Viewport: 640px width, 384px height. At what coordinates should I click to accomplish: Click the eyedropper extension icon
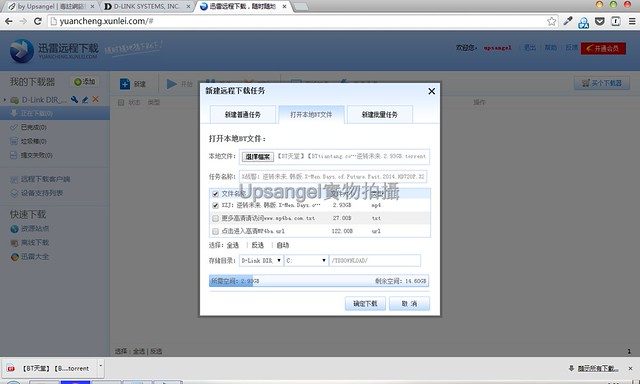click(x=568, y=21)
